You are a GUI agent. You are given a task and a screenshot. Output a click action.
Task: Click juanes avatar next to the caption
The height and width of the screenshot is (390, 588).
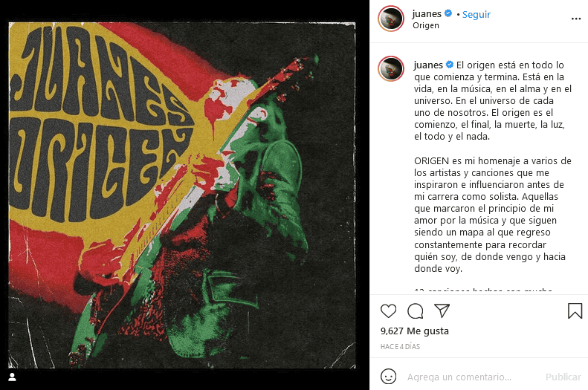pos(391,69)
